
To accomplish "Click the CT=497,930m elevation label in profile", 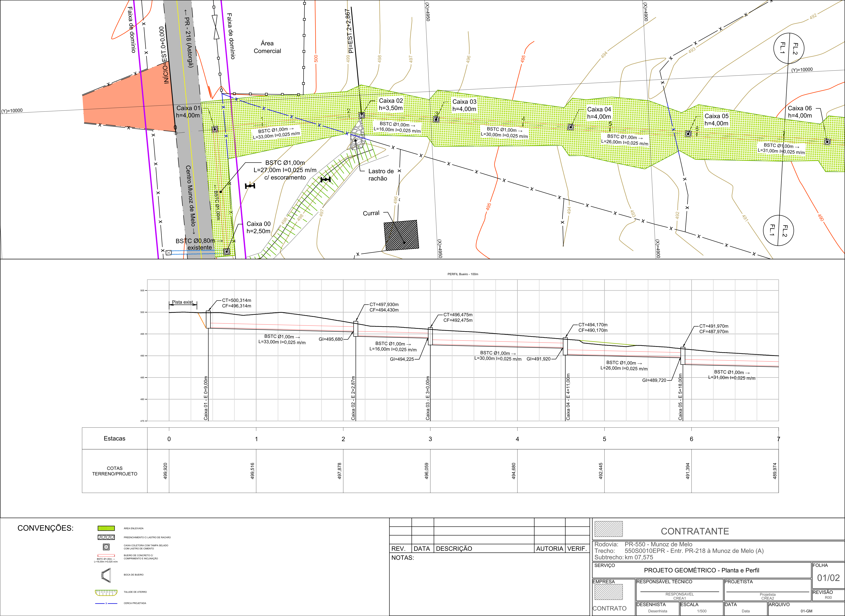I will pos(384,304).
